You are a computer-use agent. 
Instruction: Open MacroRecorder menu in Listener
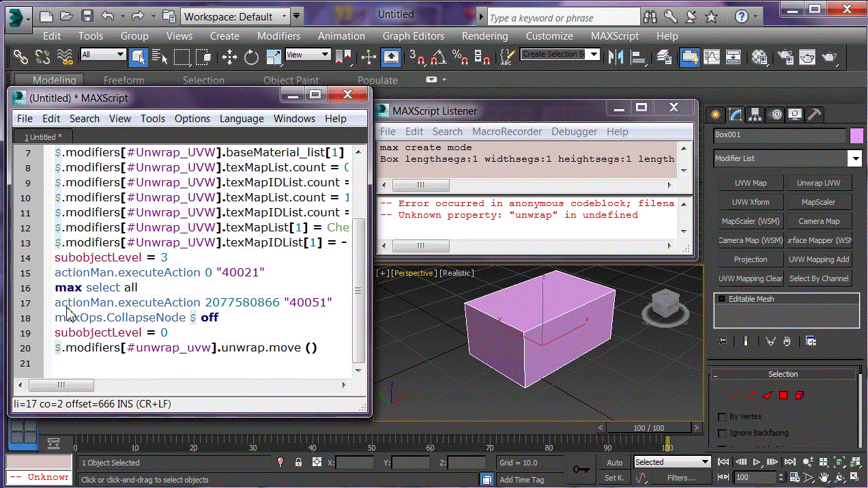[x=506, y=132]
